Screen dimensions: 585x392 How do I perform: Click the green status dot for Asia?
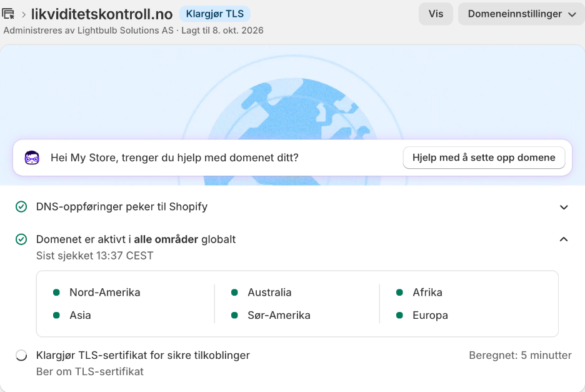pos(56,316)
